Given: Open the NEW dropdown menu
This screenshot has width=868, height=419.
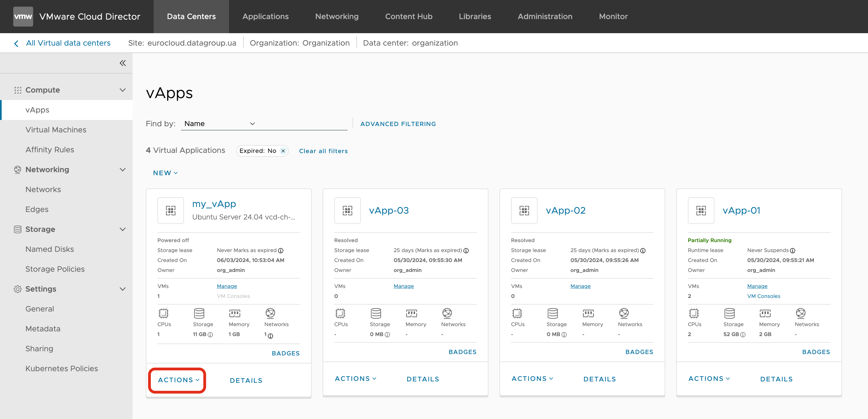Looking at the screenshot, I should pyautogui.click(x=165, y=173).
